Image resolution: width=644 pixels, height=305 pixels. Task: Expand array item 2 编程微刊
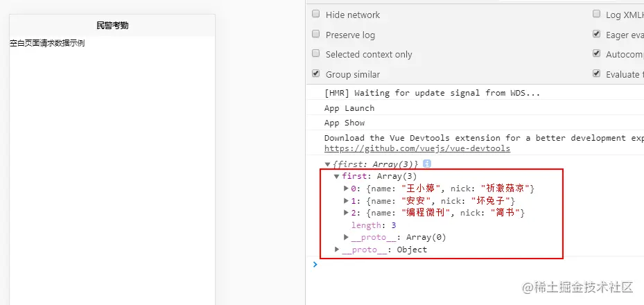tap(346, 213)
